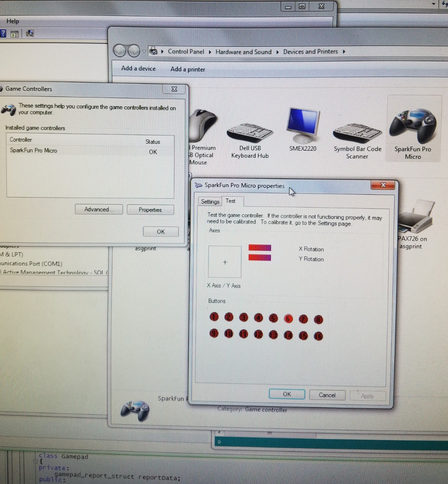Select Active Management Technology - SOL item
The height and width of the screenshot is (484, 448).
pos(54,272)
